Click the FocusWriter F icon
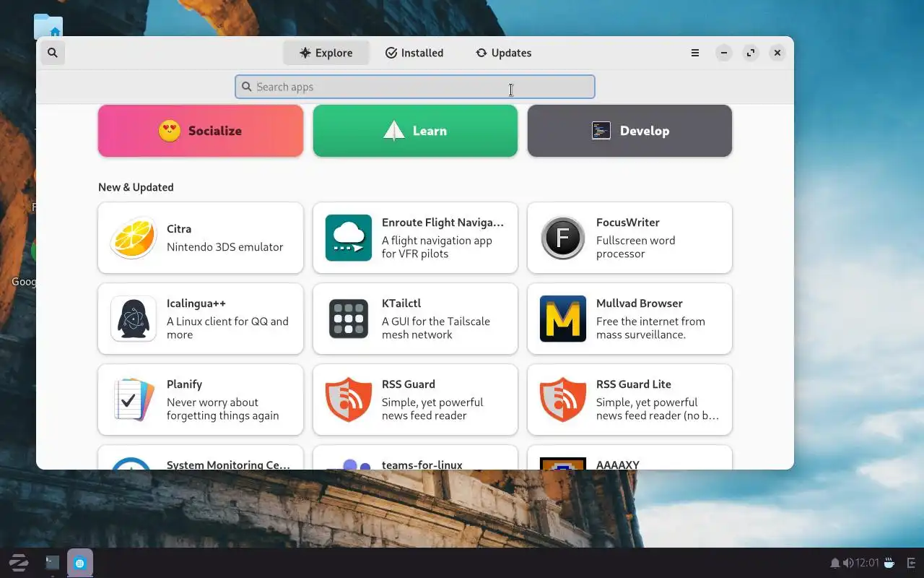The width and height of the screenshot is (924, 578). pos(563,238)
